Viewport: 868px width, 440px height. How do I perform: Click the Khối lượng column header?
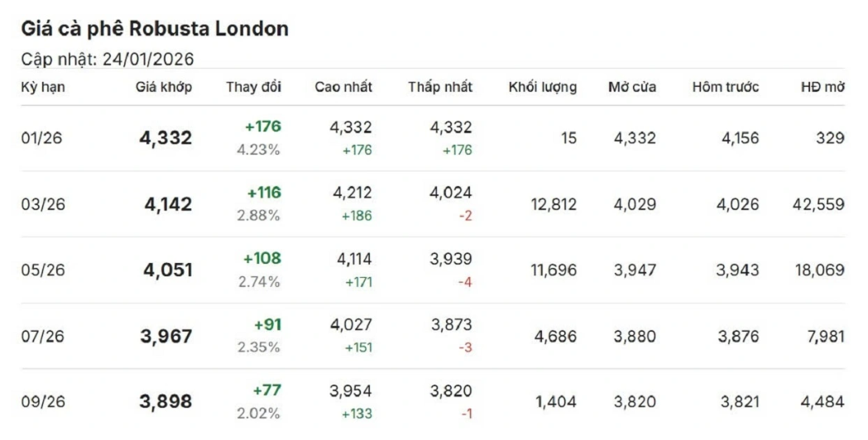[543, 87]
